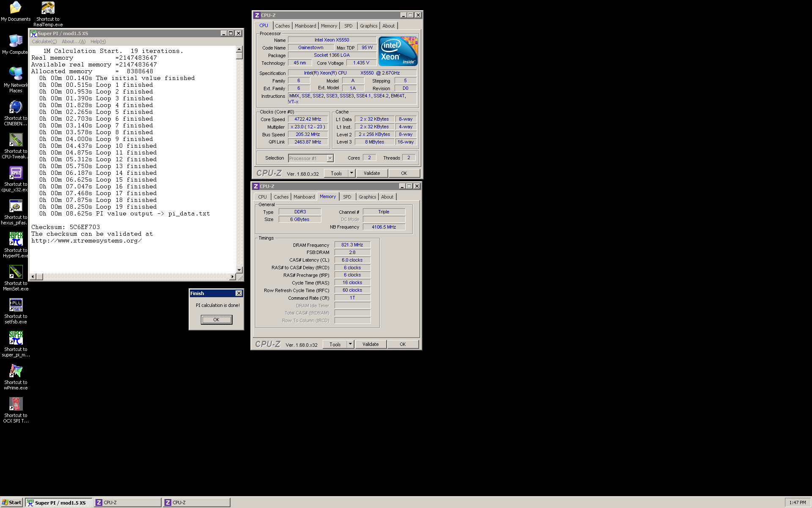The image size is (812, 508).
Task: Click OK button in top CPU-Z
Action: pos(404,173)
